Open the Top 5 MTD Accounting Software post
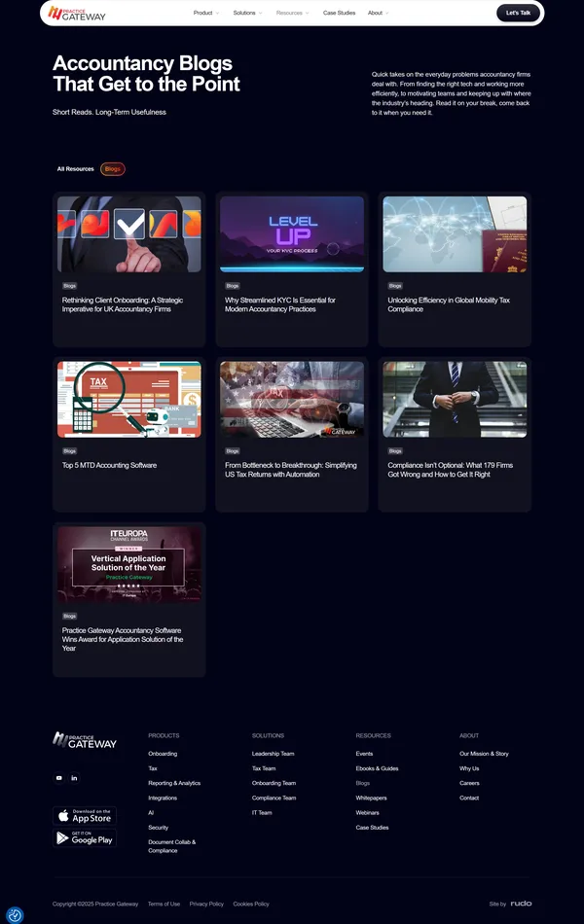This screenshot has height=924, width=584. (x=109, y=465)
